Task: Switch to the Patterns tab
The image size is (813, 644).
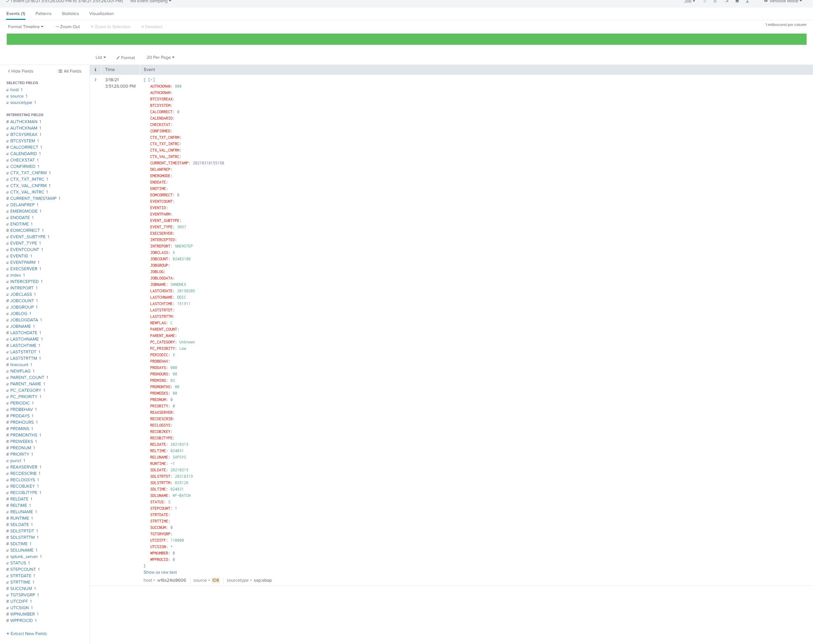Action: [x=43, y=13]
